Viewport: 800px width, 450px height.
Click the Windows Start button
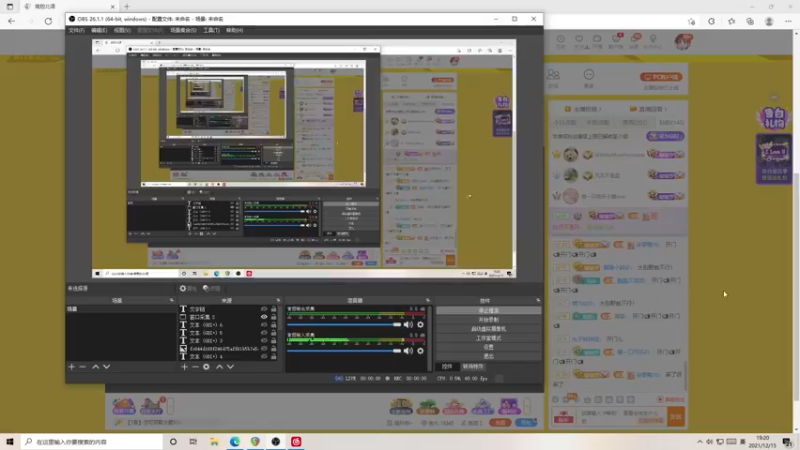click(10, 442)
